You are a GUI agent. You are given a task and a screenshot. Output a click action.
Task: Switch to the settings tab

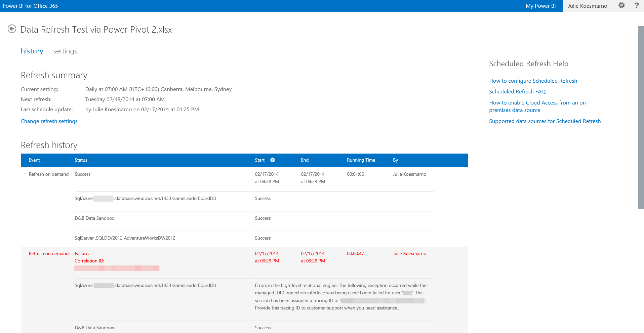pos(65,51)
